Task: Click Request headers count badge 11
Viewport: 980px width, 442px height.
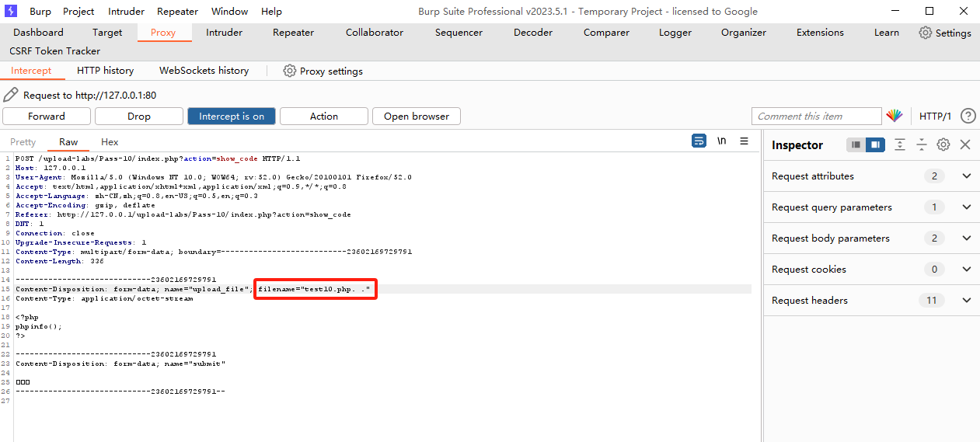Action: click(931, 301)
